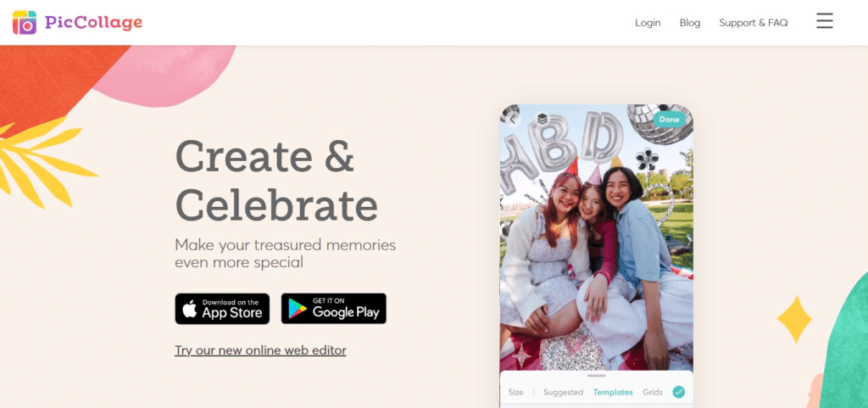
Task: Open Support & FAQ
Action: coord(754,23)
